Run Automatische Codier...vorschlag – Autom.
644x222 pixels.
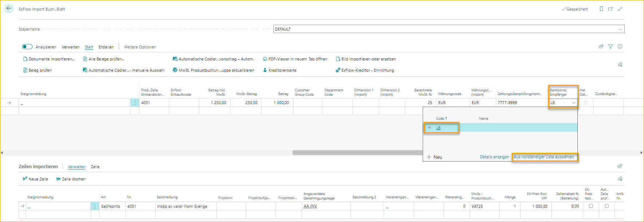tap(213, 59)
